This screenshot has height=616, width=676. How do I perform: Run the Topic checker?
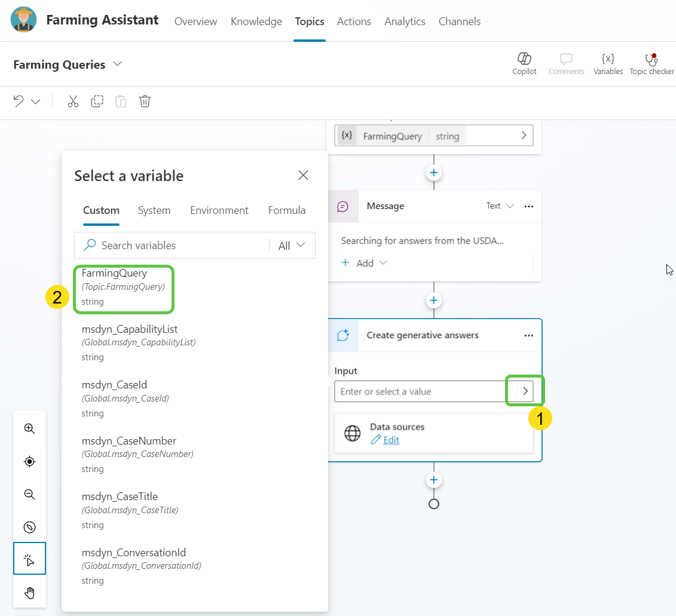point(651,63)
